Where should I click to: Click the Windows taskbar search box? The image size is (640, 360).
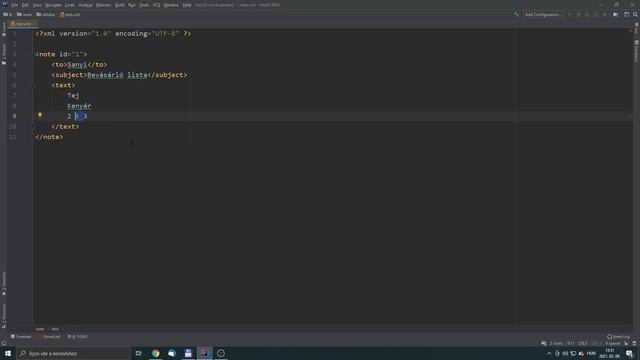[73, 353]
